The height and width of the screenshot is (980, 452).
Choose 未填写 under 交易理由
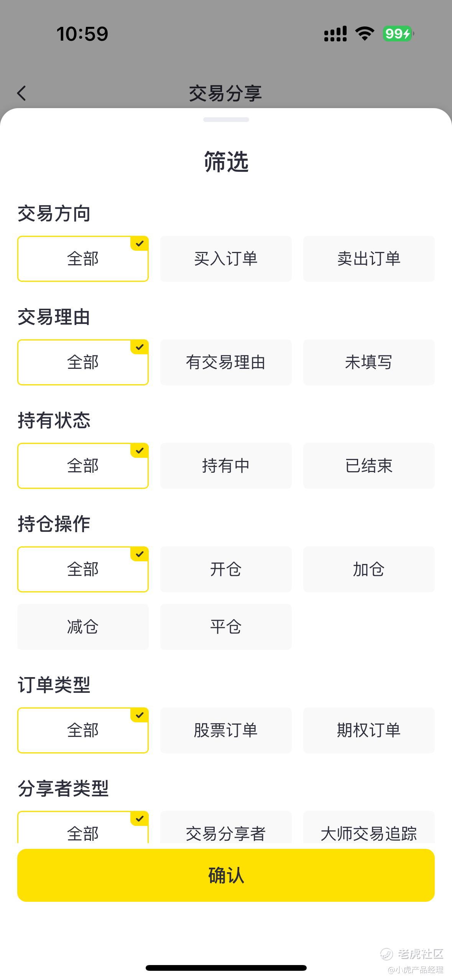tap(369, 362)
